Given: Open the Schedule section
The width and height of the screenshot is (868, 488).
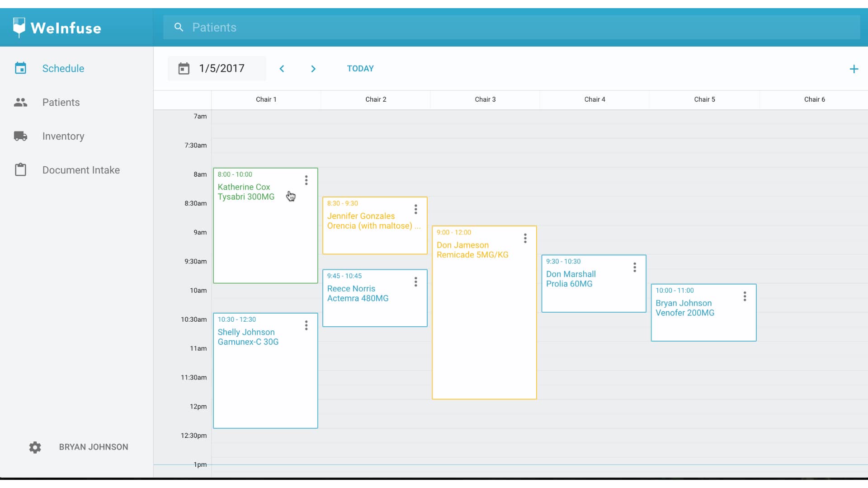Looking at the screenshot, I should (63, 68).
